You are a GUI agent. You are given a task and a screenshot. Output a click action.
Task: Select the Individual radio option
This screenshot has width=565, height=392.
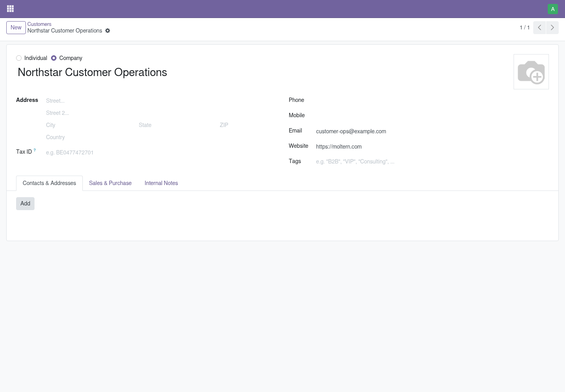[19, 58]
